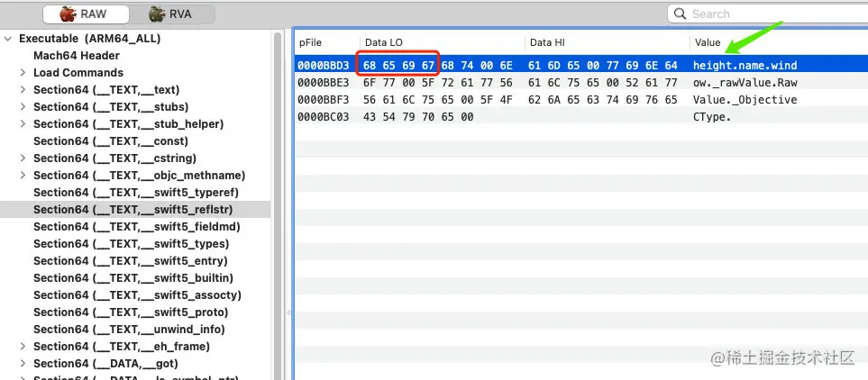
Task: Open Section64 (__TEXT,__stubs)
Action: click(x=111, y=107)
